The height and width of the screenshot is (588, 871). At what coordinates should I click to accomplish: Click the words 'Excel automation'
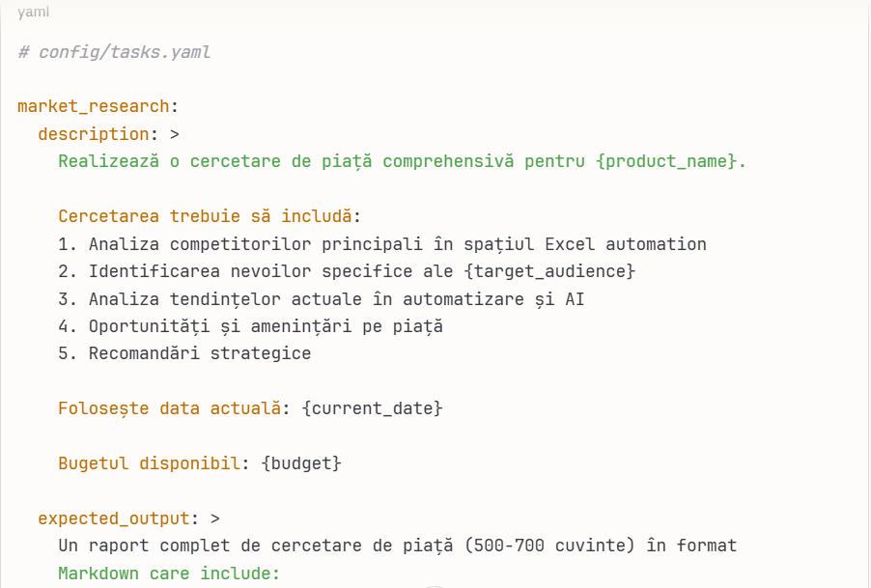(626, 244)
